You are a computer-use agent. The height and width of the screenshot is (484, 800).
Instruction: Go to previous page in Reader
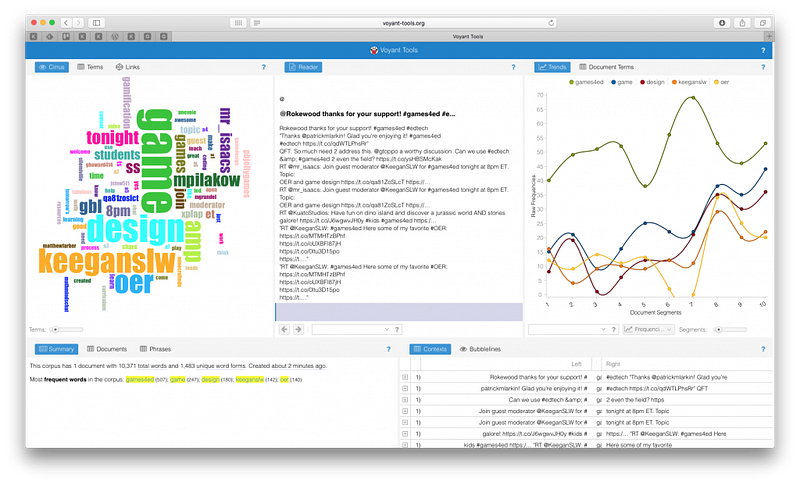pos(285,329)
